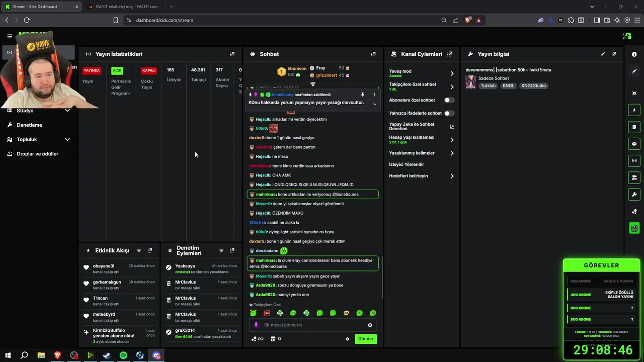Click obayana3l in activity feed
The image size is (644, 362).
pos(104,266)
